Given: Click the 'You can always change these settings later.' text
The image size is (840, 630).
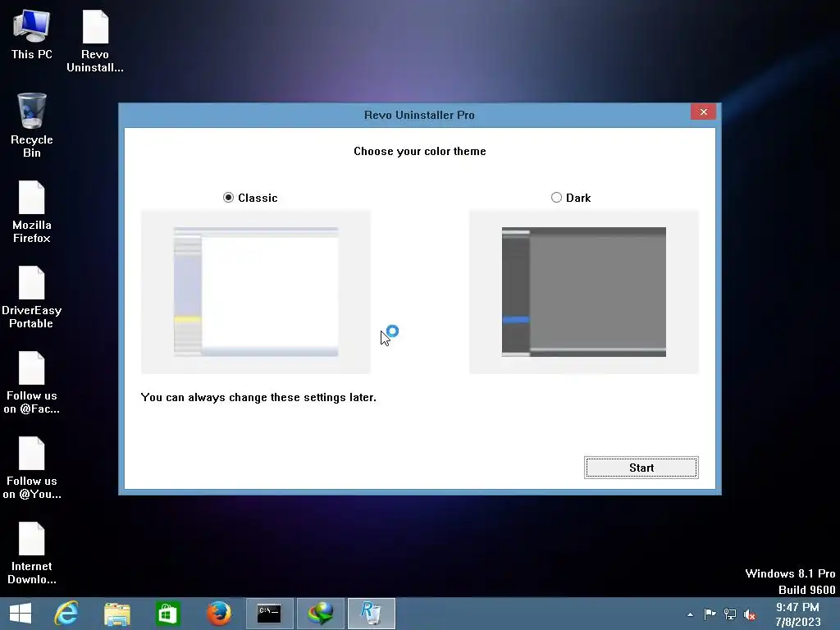Looking at the screenshot, I should point(258,398).
